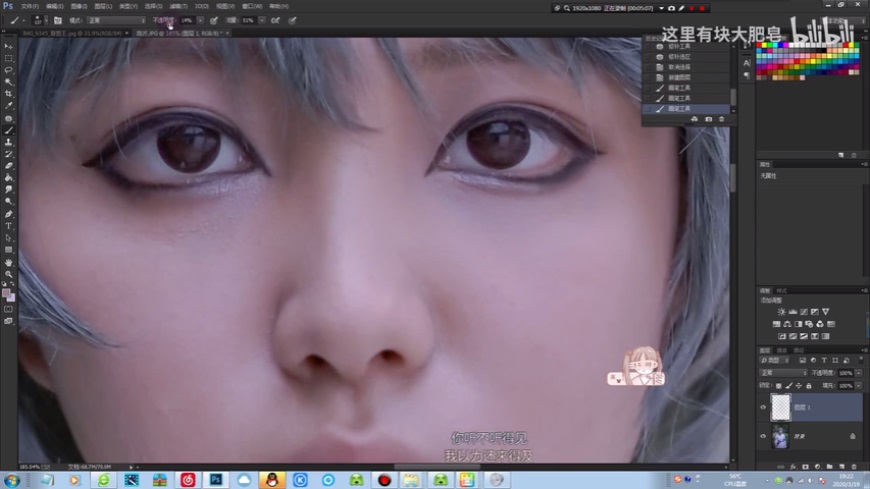Open the Image menu

(x=79, y=6)
